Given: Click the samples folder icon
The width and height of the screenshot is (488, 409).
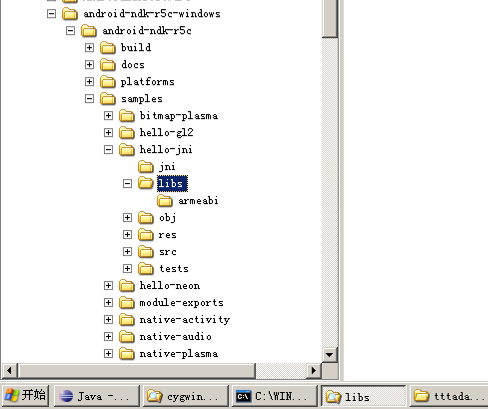Looking at the screenshot, I should [108, 99].
